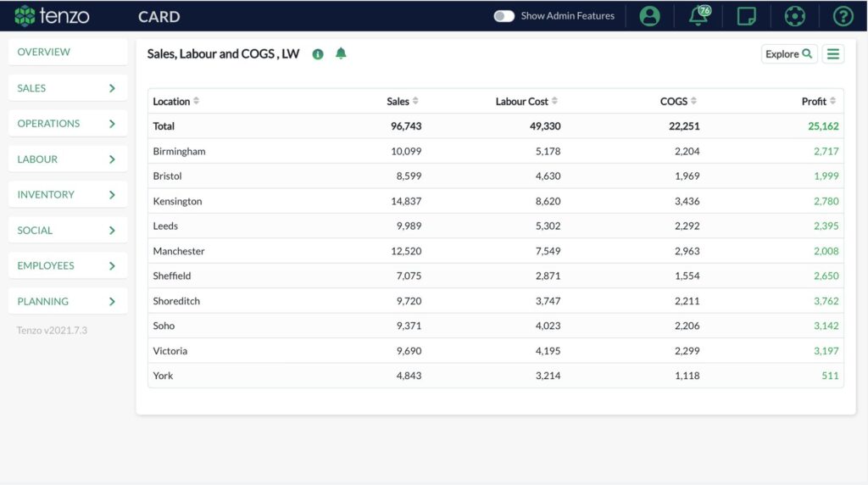Expand the LABOUR sidebar section
Screen dimensions: 868x485
tap(68, 159)
